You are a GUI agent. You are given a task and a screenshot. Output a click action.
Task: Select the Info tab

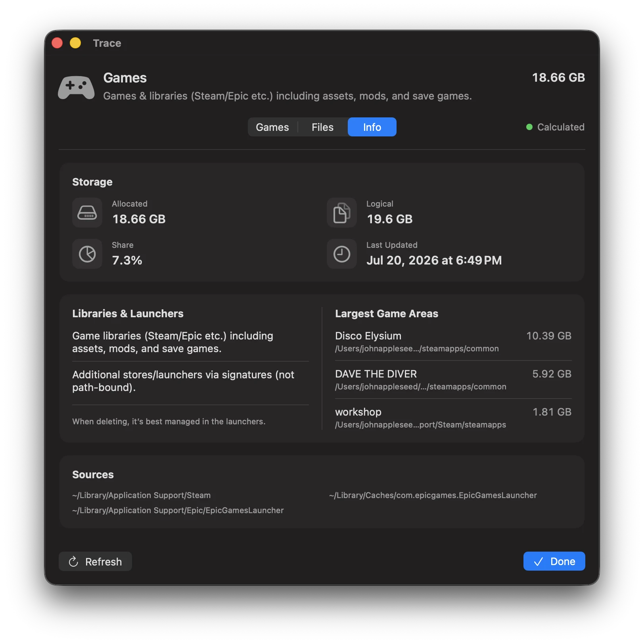coord(372,127)
